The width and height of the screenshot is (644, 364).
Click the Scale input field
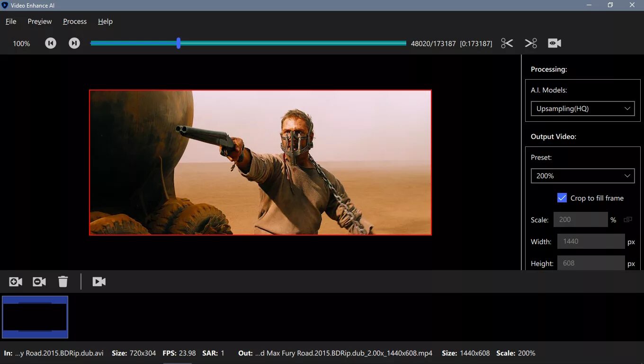(581, 219)
